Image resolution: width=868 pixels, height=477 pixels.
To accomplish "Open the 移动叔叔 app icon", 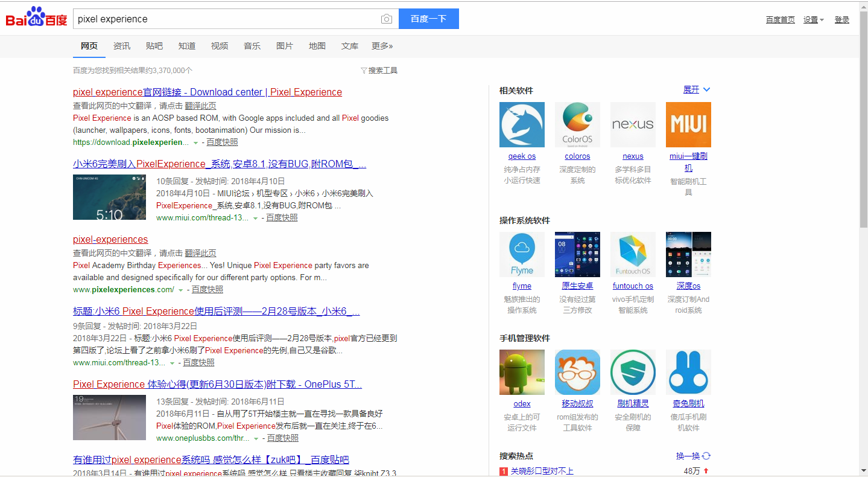I will coord(577,372).
